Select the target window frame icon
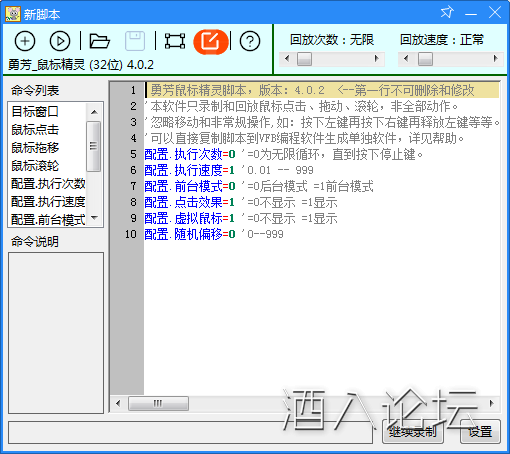The image size is (510, 454). click(175, 41)
